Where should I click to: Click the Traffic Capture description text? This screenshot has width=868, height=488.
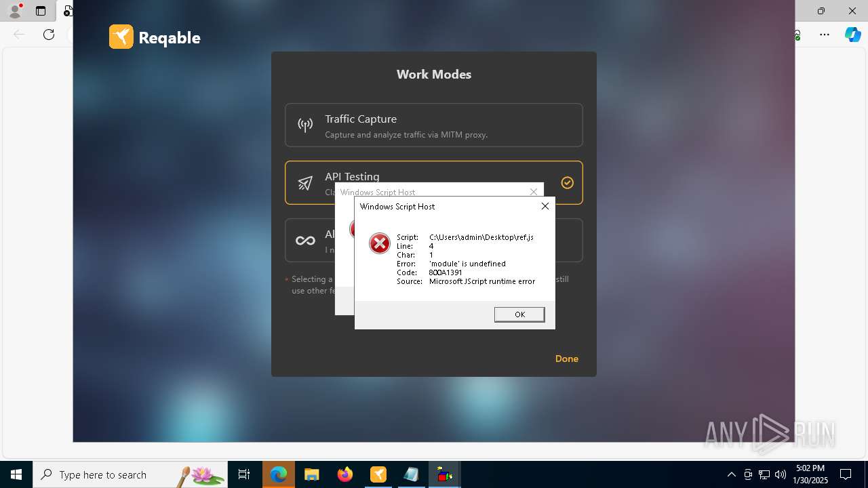pyautogui.click(x=406, y=134)
